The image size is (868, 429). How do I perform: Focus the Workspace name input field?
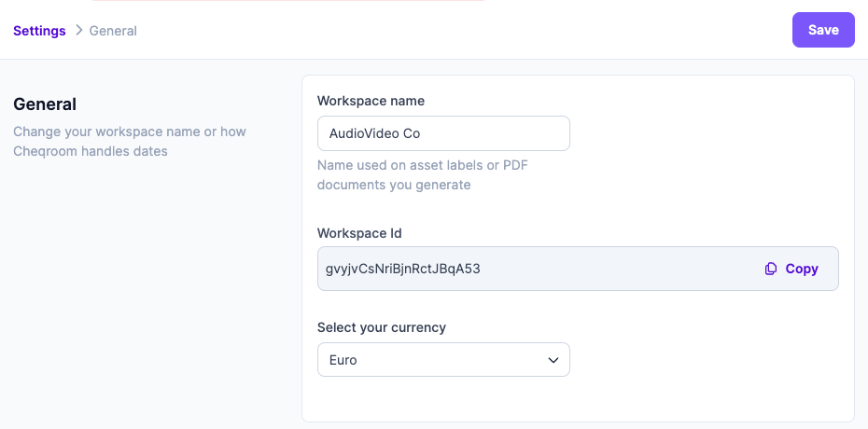click(443, 133)
